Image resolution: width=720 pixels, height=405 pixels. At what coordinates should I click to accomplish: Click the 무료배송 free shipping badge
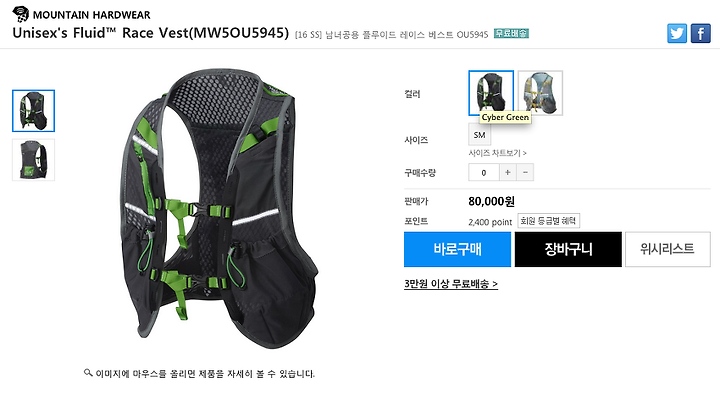point(511,34)
